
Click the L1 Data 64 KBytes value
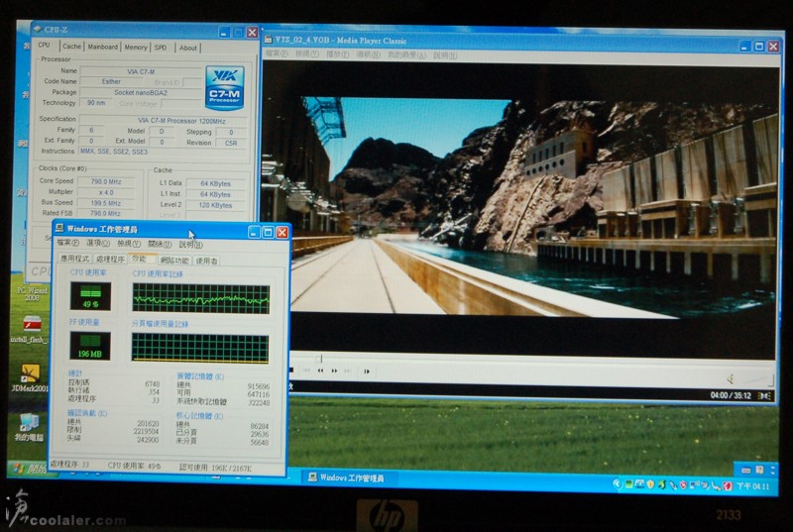point(215,183)
